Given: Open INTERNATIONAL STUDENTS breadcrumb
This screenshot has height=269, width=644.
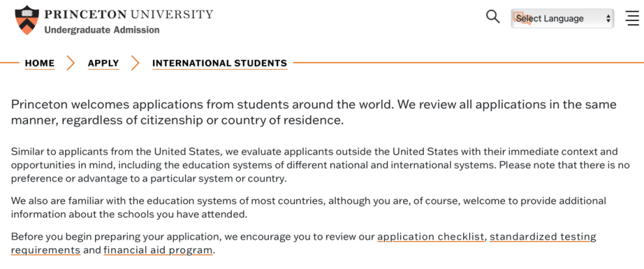Looking at the screenshot, I should coord(219,63).
